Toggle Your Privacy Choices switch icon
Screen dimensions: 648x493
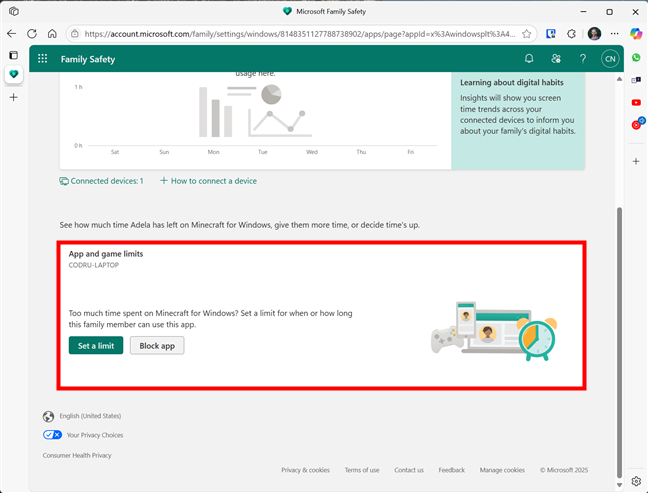pyautogui.click(x=52, y=435)
